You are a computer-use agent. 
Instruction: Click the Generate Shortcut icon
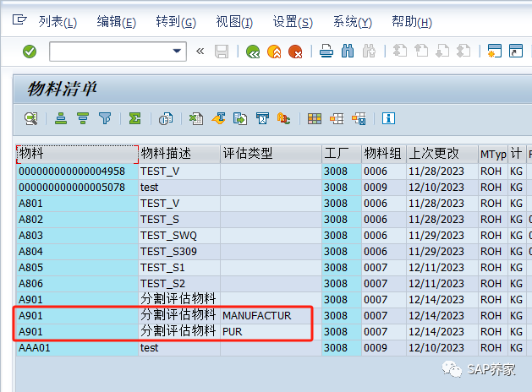(516, 52)
